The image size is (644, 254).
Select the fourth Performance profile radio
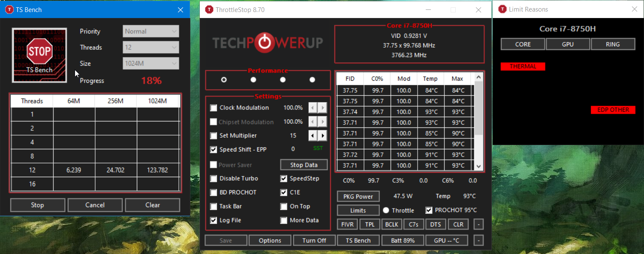312,80
